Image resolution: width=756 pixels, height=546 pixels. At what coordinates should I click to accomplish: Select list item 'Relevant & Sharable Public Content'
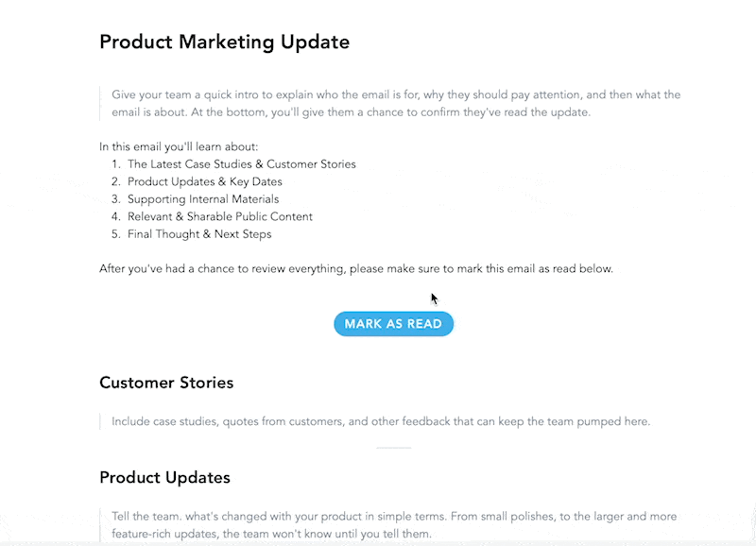click(x=220, y=216)
